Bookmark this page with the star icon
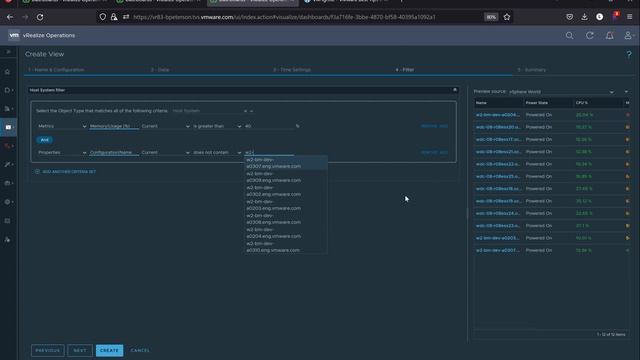The width and height of the screenshot is (640, 360). pos(507,17)
